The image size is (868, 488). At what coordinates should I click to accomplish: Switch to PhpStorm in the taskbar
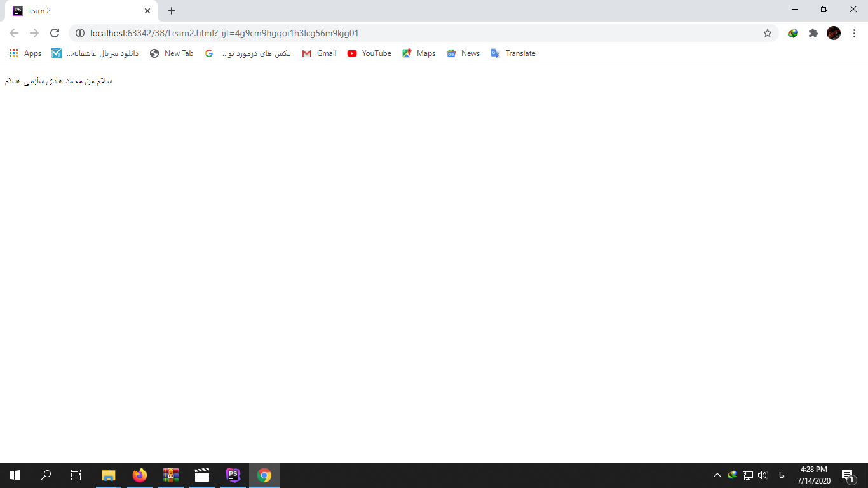click(233, 475)
